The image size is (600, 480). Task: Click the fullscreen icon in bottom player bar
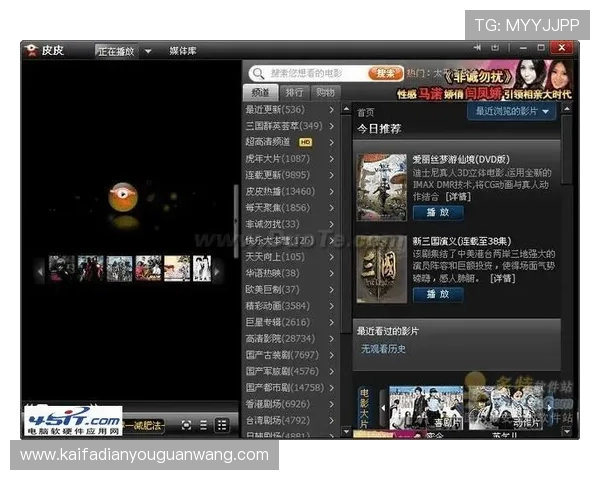pyautogui.click(x=186, y=425)
